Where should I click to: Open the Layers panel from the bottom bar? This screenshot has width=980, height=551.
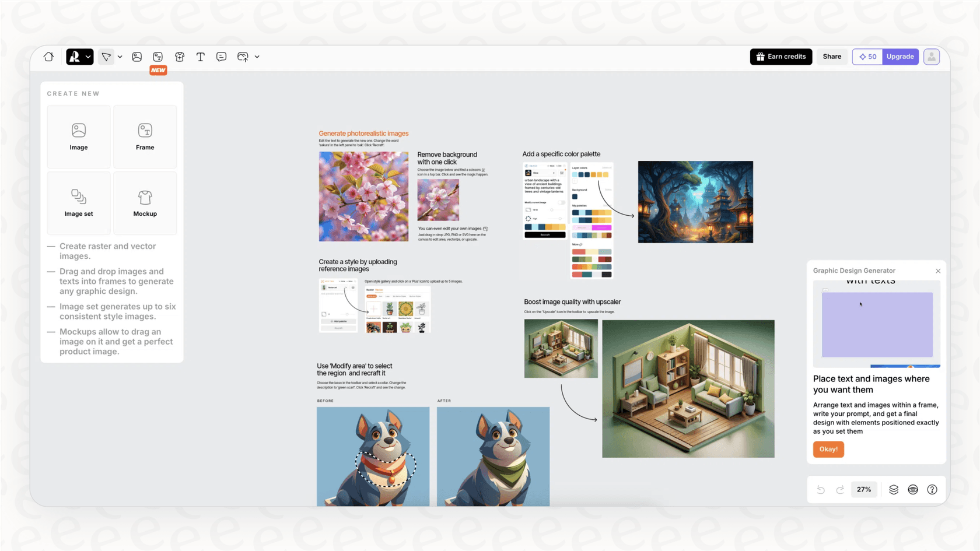click(894, 489)
